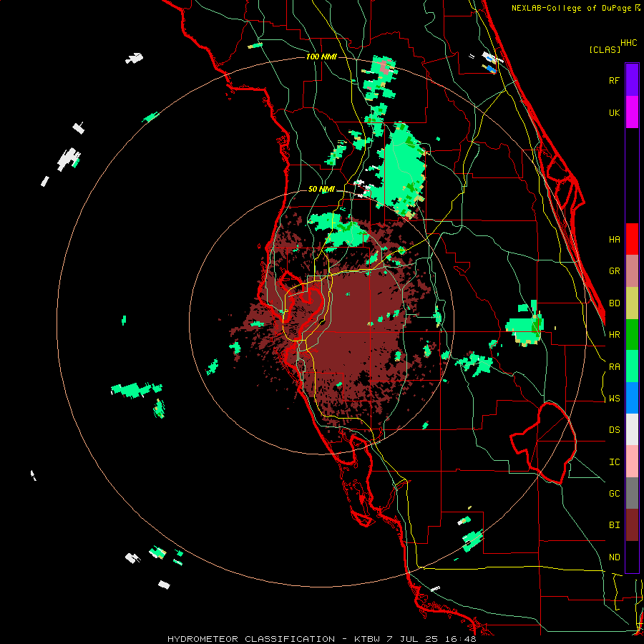Click the 'HYDROMETEOR CLASSIFICATION' title text
644x644 pixels.
click(251, 639)
